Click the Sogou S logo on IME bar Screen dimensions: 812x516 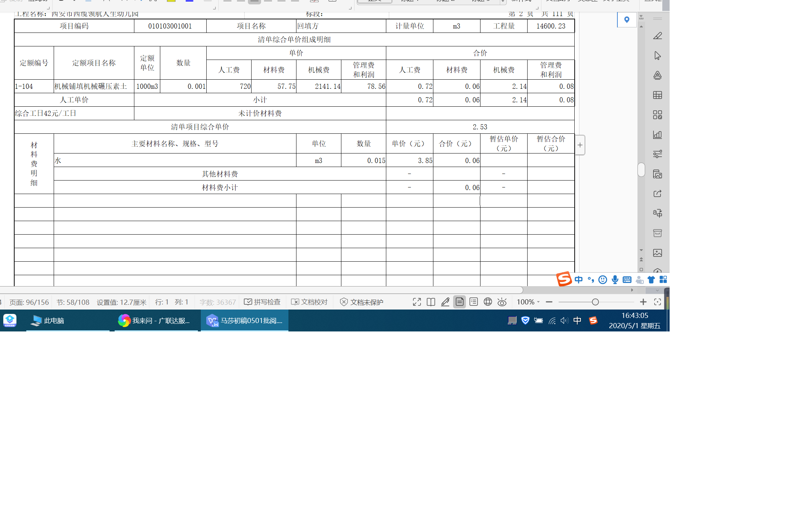564,279
